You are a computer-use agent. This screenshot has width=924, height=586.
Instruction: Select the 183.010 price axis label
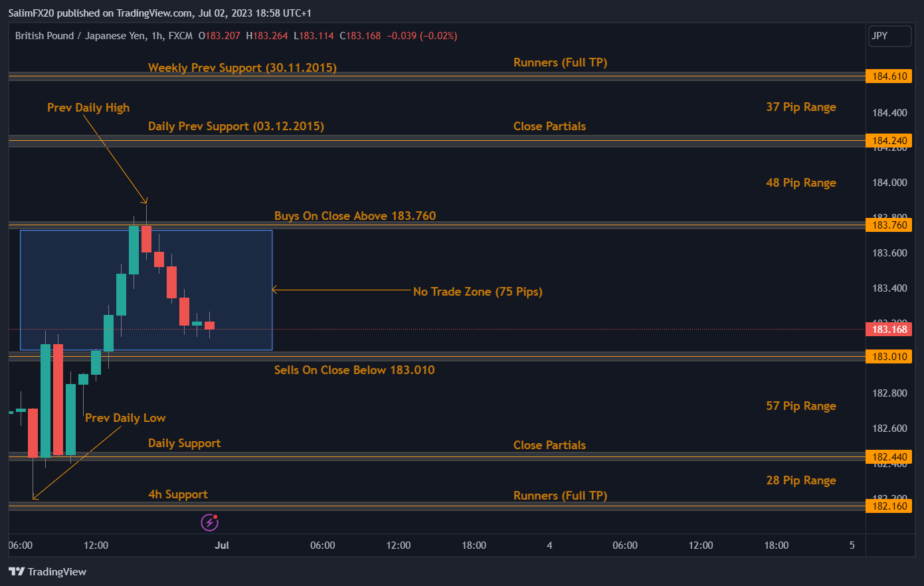point(889,357)
